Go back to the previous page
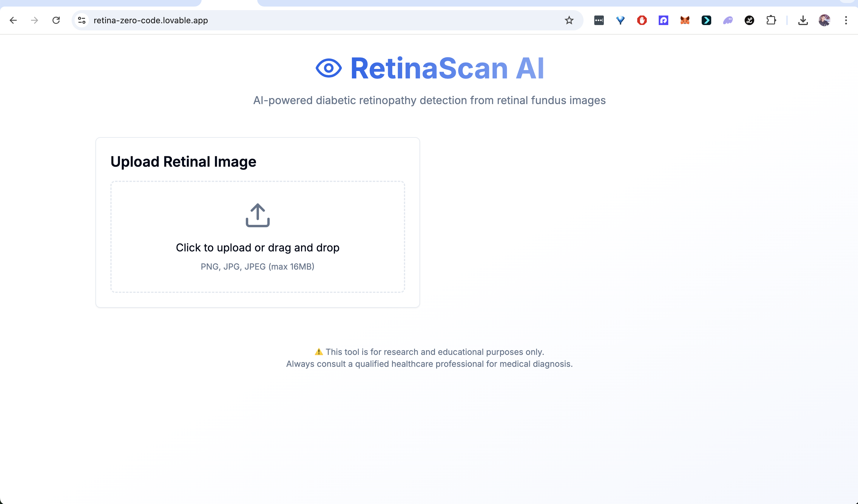Screen dimensions: 858x504 point(13,20)
